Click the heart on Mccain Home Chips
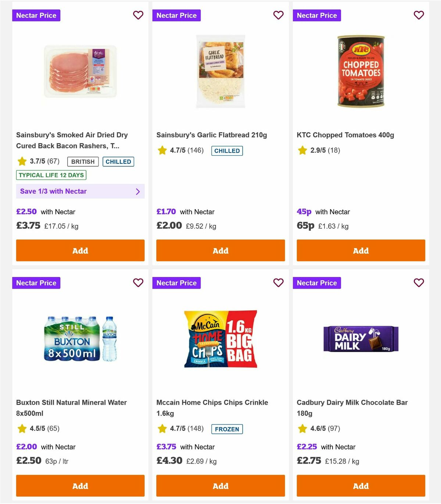 point(279,283)
